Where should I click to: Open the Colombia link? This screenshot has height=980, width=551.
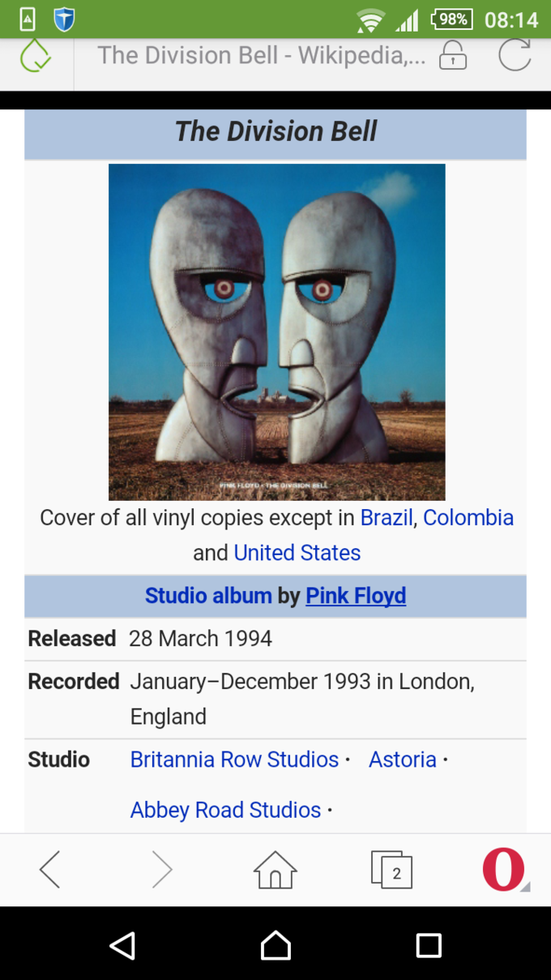468,517
